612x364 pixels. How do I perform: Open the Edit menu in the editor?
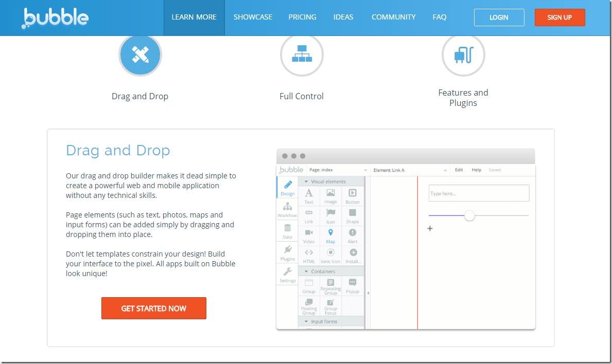coord(459,170)
